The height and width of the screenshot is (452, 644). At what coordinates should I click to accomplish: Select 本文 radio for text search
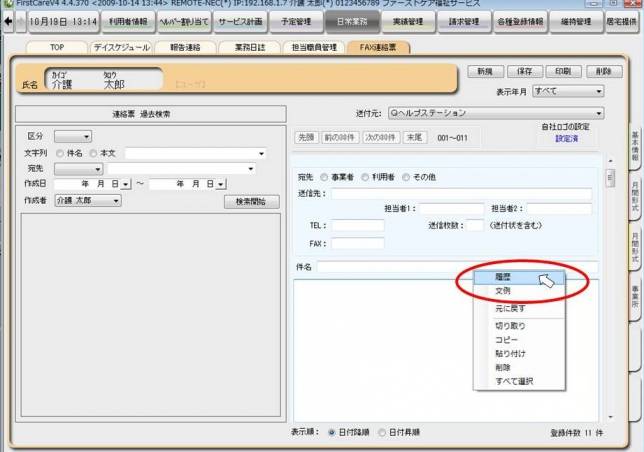(92, 153)
